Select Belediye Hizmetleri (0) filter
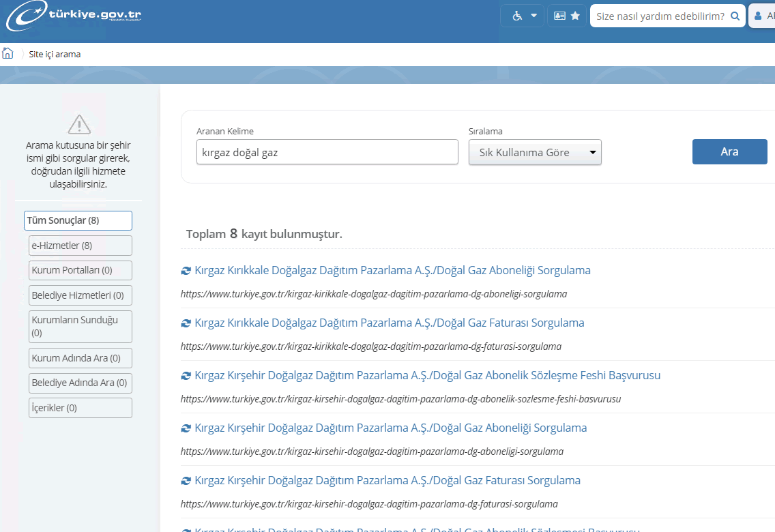This screenshot has height=532, width=775. pyautogui.click(x=81, y=295)
